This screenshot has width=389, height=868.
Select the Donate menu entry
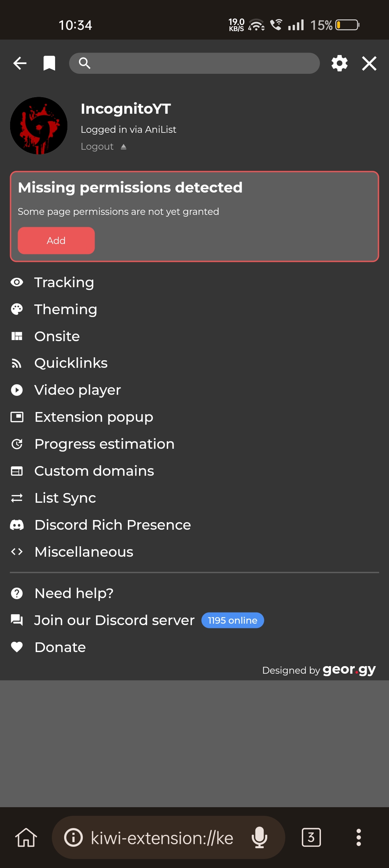[x=60, y=647]
